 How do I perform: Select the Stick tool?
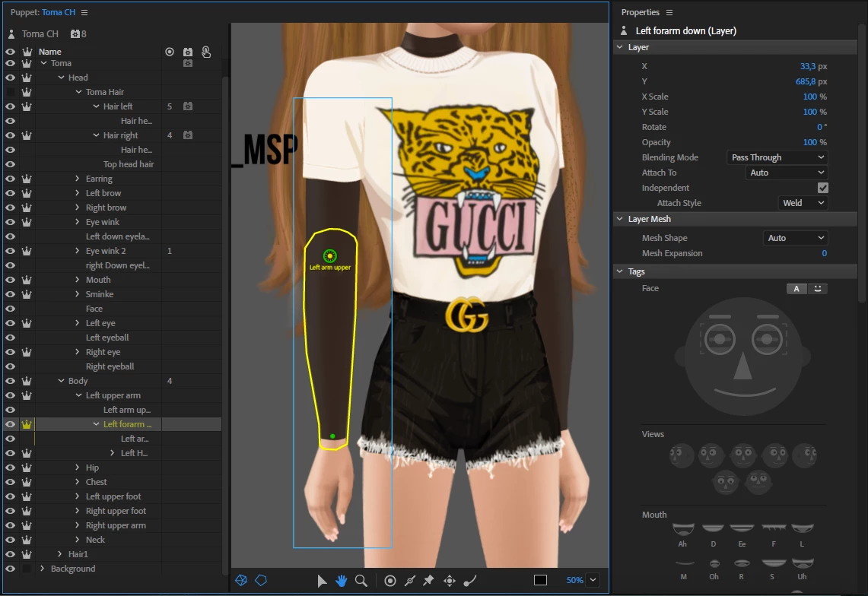[x=409, y=581]
